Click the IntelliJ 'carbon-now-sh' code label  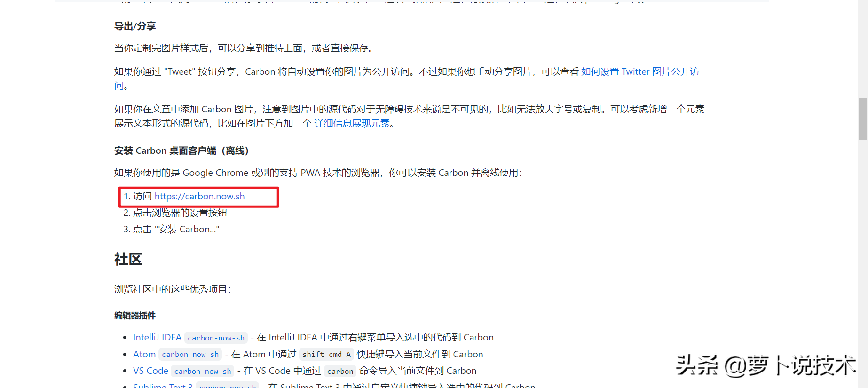[216, 338]
